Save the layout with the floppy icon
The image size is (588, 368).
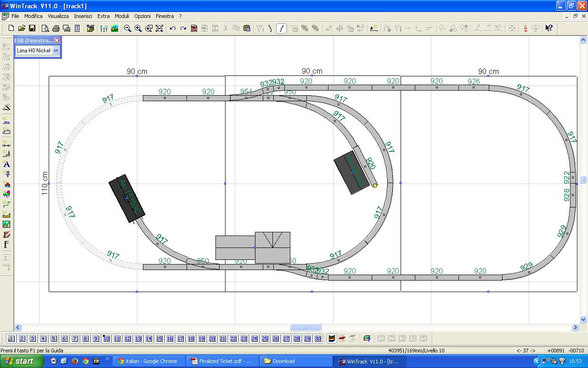coord(32,29)
